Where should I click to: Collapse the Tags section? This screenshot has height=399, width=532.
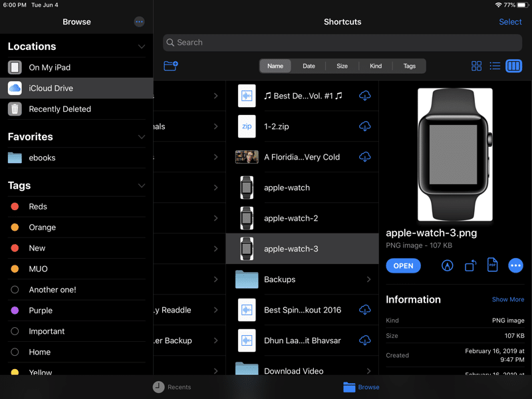141,186
